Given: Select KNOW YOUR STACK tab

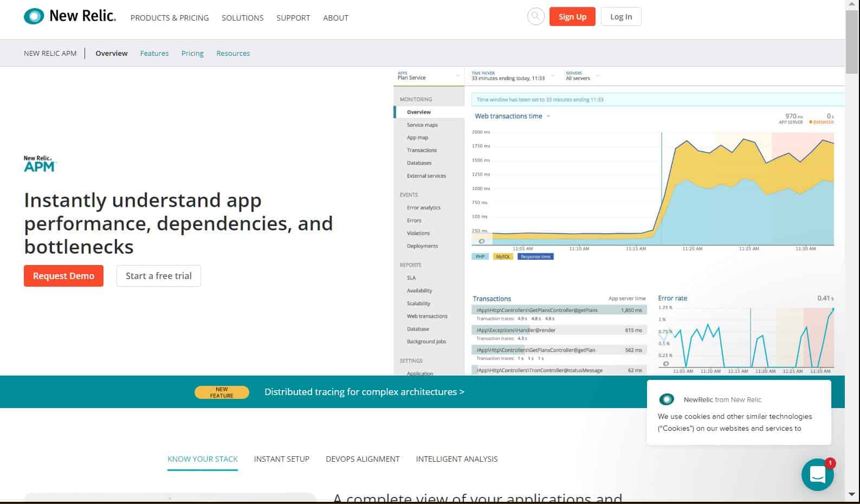Looking at the screenshot, I should tap(203, 459).
